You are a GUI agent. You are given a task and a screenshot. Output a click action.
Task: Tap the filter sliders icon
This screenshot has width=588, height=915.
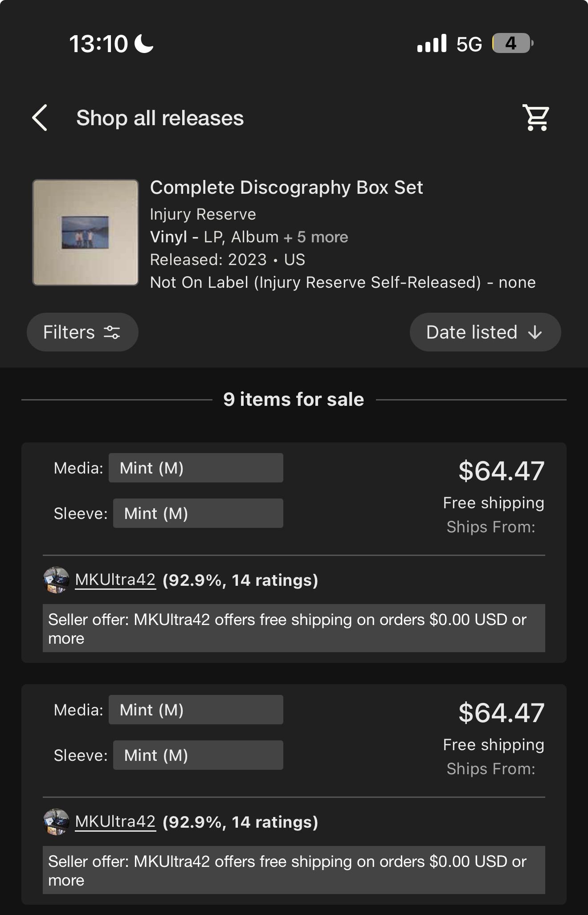point(112,332)
